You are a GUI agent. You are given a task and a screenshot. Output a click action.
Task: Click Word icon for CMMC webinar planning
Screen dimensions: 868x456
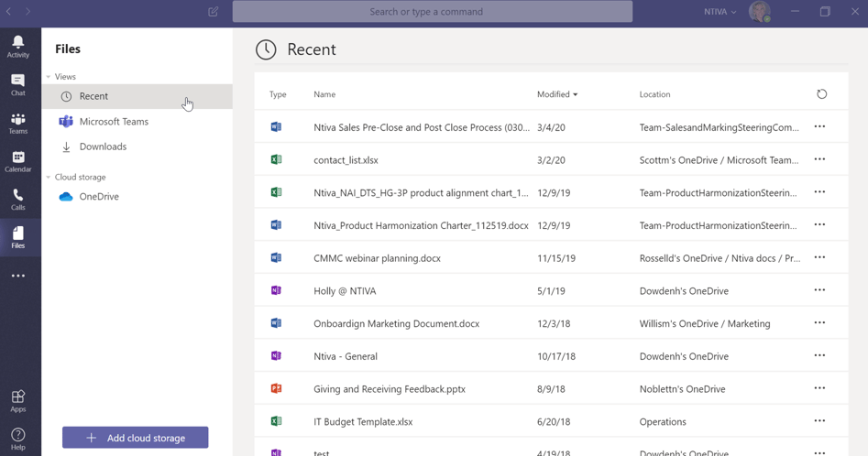276,257
